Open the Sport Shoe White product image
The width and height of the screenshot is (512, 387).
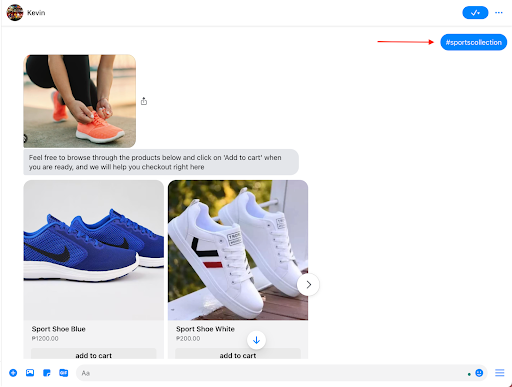coord(238,250)
